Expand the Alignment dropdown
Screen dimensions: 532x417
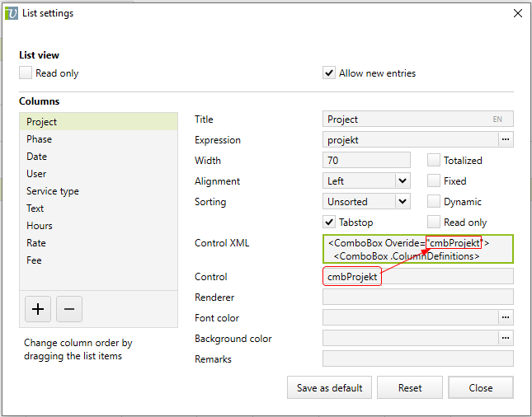402,181
